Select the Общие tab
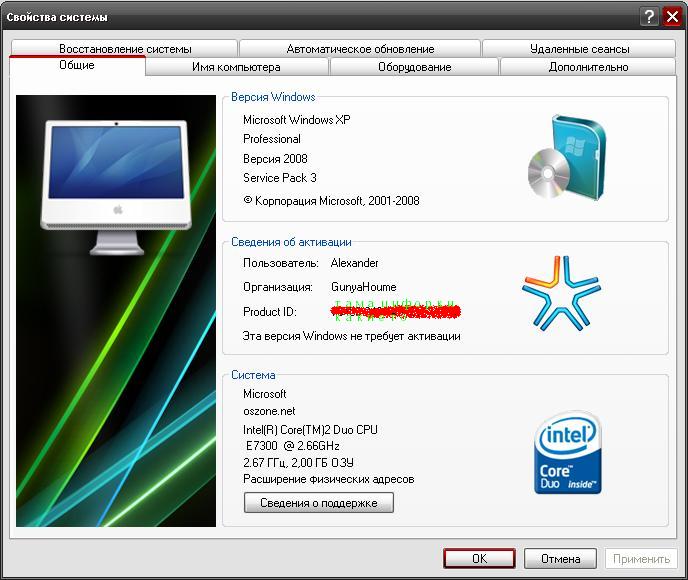688x580 pixels. click(x=77, y=66)
